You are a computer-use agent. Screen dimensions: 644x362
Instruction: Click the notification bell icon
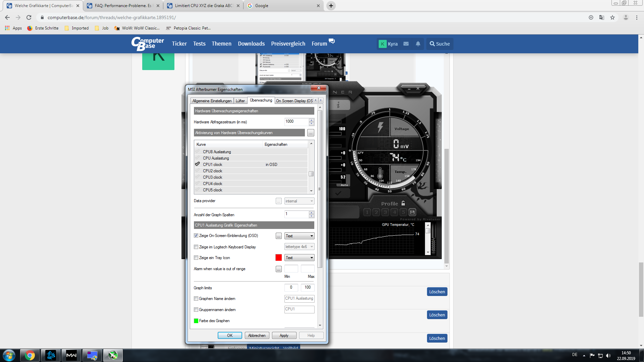pos(418,44)
